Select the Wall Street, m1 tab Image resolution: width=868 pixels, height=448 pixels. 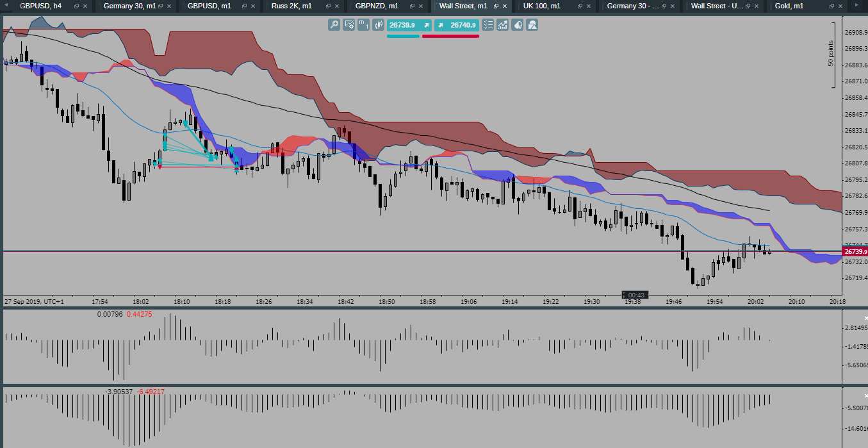click(463, 6)
